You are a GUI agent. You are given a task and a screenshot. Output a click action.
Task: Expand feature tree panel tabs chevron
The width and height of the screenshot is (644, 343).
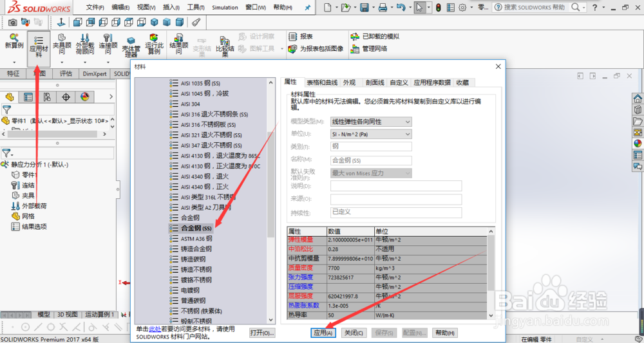(111, 97)
